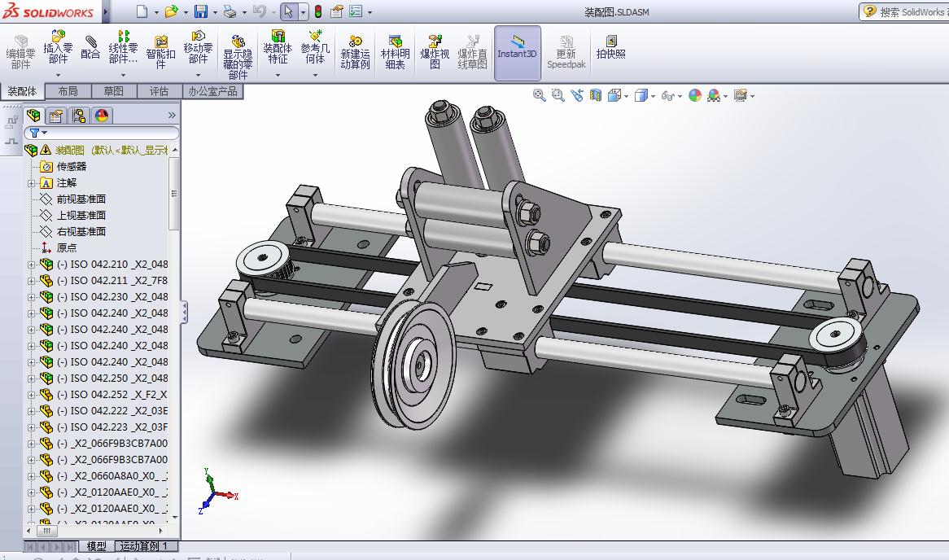Select ISO 042.230 component

pyautogui.click(x=112, y=296)
